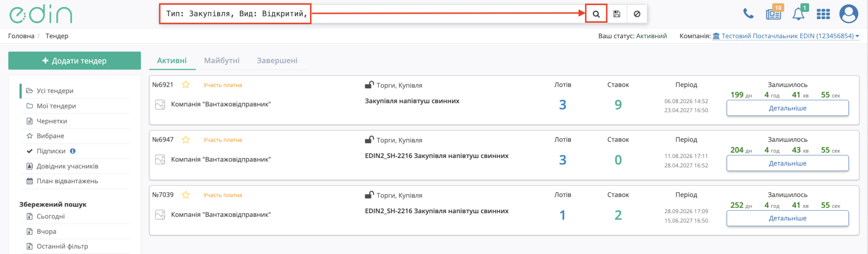Click Детальніше for tender №6947
Viewport: 868px width, 254px height.
(787, 163)
